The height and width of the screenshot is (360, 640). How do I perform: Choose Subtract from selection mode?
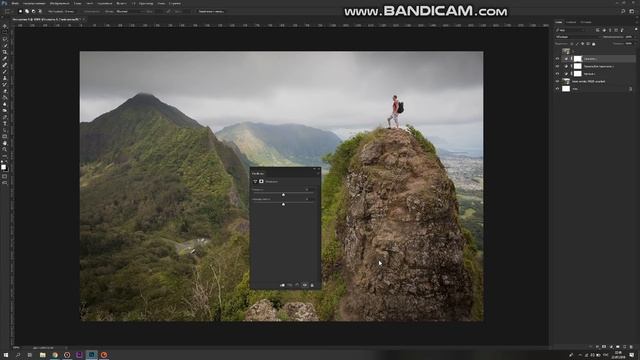click(33, 11)
